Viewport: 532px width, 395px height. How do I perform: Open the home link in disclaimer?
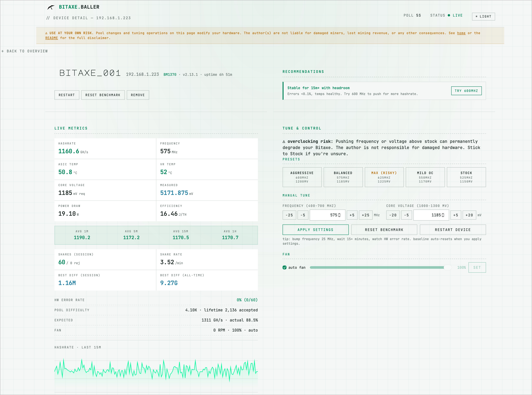(461, 33)
